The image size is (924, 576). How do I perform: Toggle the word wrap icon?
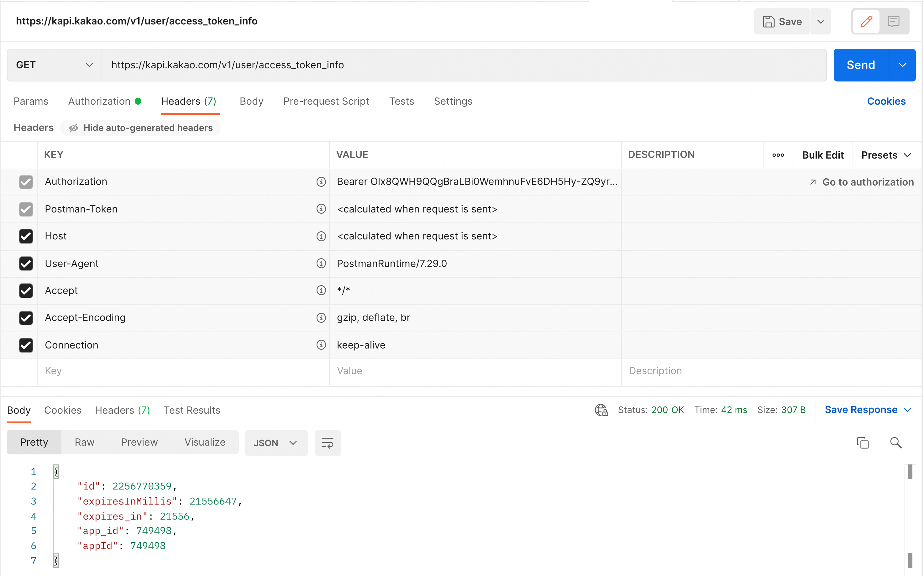(327, 443)
